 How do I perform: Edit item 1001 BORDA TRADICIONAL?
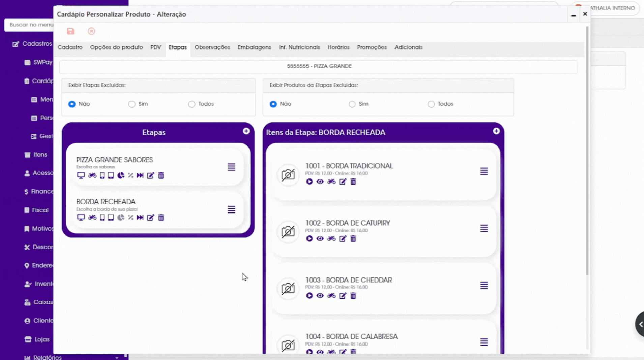tap(343, 182)
